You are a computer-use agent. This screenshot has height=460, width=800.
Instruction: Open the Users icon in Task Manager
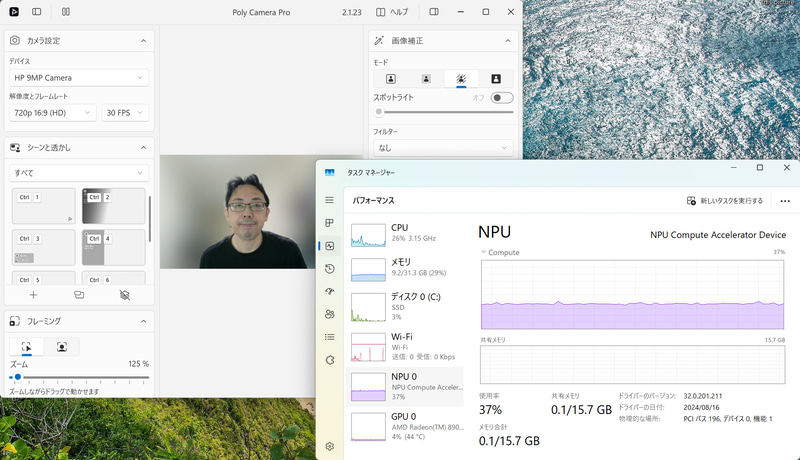330,314
